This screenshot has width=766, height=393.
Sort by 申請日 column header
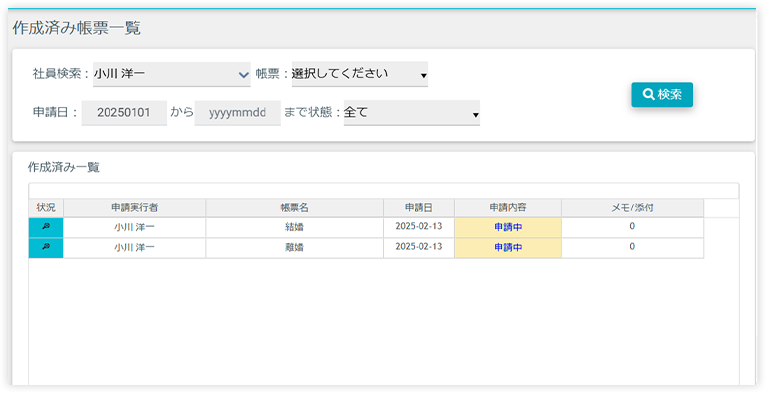click(419, 208)
